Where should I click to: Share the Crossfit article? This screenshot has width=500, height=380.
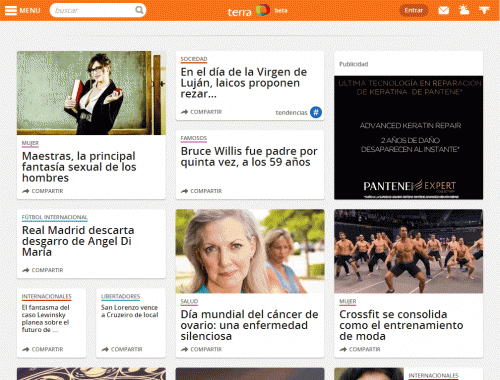point(360,349)
